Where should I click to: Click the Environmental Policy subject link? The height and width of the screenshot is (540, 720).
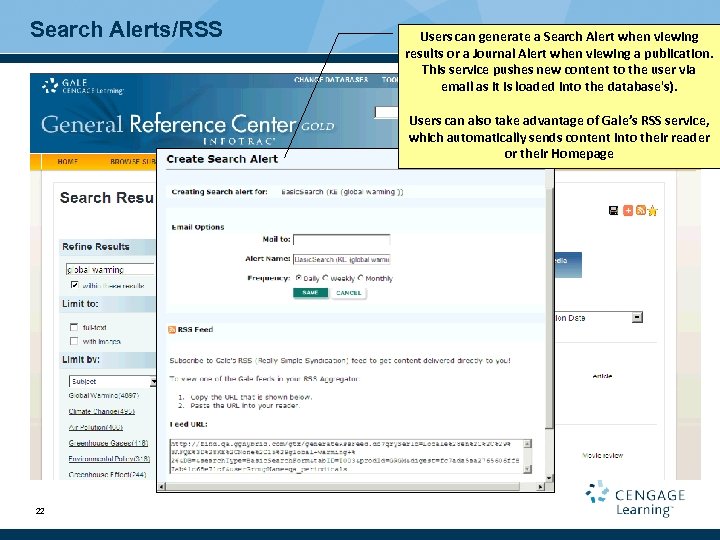(x=109, y=458)
